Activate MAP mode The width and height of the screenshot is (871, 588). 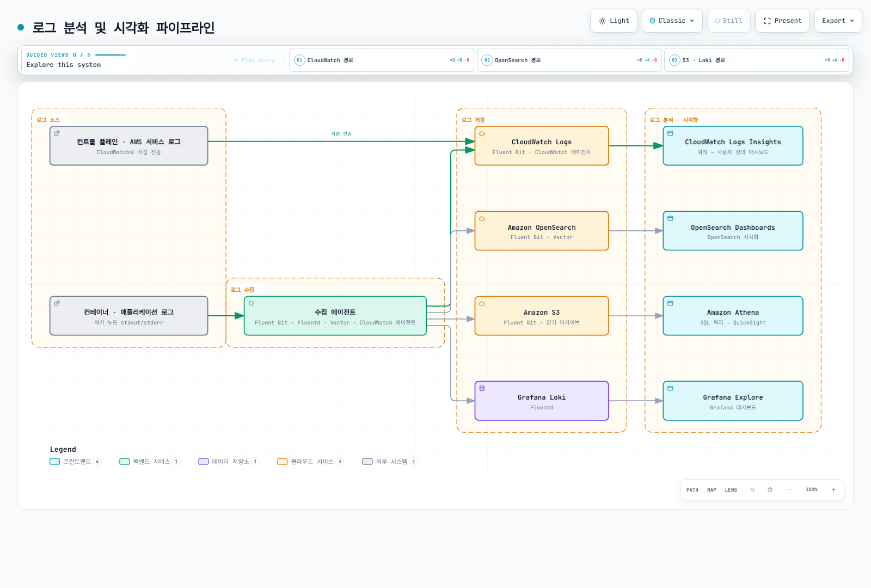pos(711,490)
